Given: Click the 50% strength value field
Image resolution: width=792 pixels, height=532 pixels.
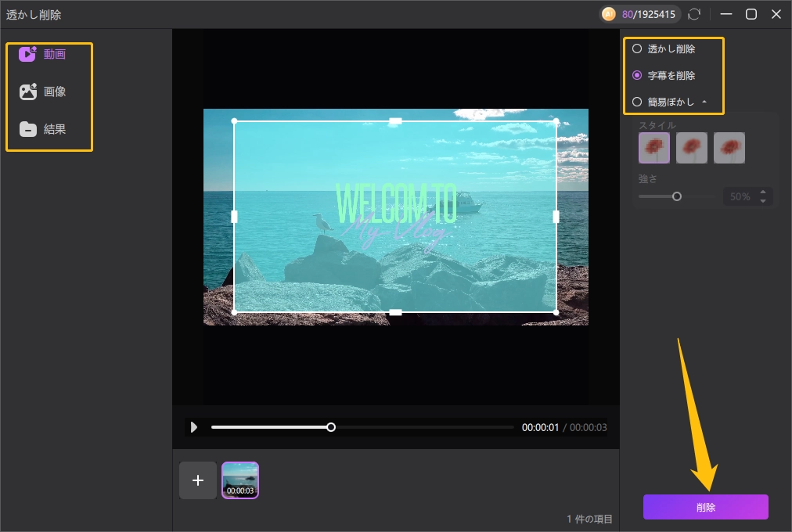Looking at the screenshot, I should pos(740,197).
